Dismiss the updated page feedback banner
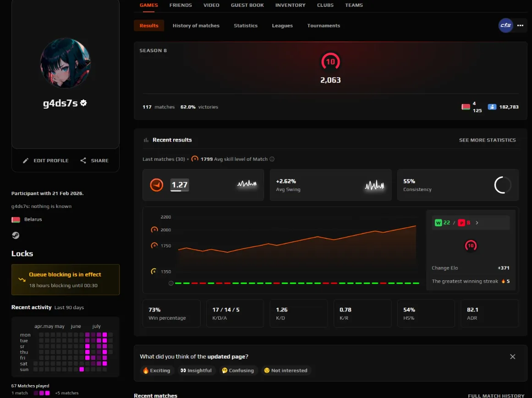This screenshot has height=398, width=532. click(x=513, y=357)
